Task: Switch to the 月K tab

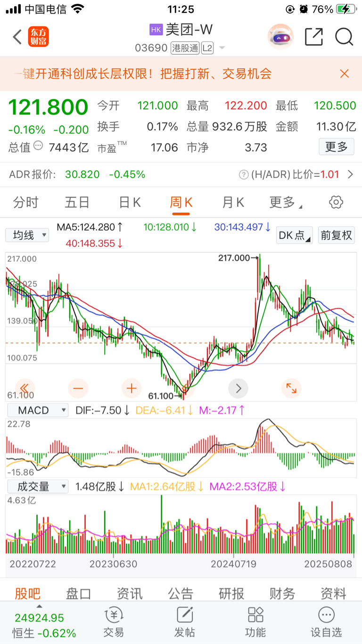Action: (x=233, y=203)
